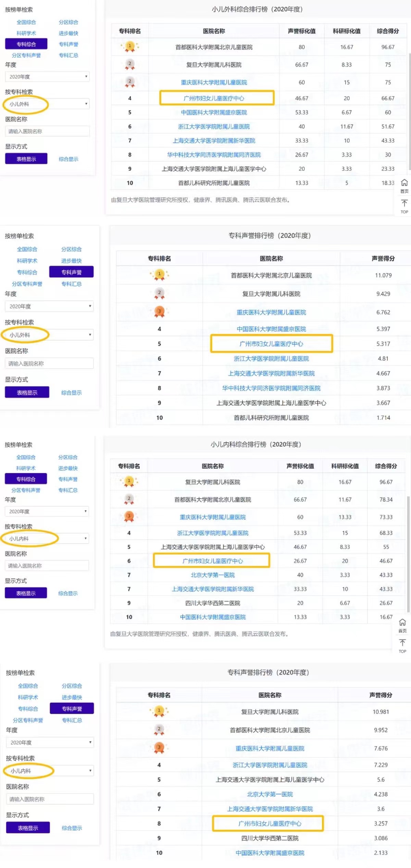
Task: Click the scrollbar of the 小儿内科综合排行榜 table
Action: [x=408, y=554]
